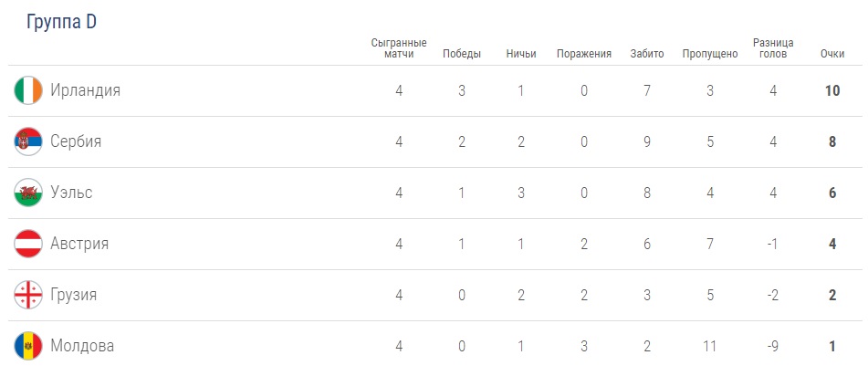Open the Австрия team page
This screenshot has width=868, height=376.
pyautogui.click(x=79, y=244)
